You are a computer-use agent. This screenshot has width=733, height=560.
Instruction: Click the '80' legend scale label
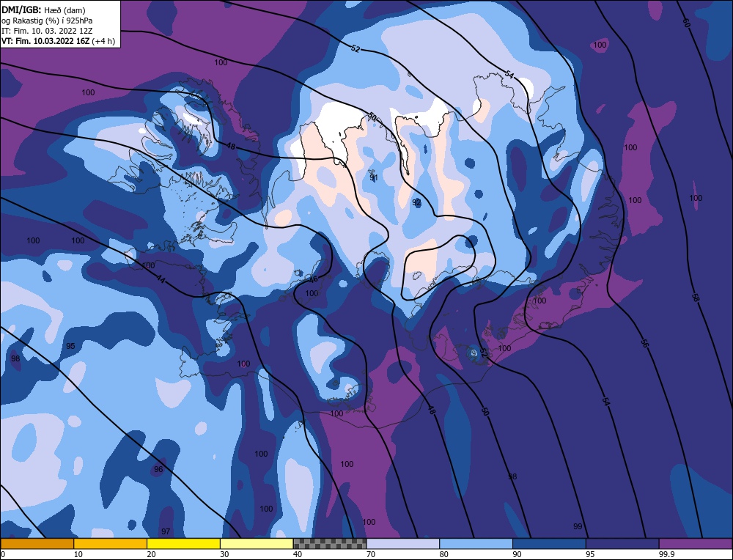(x=443, y=554)
